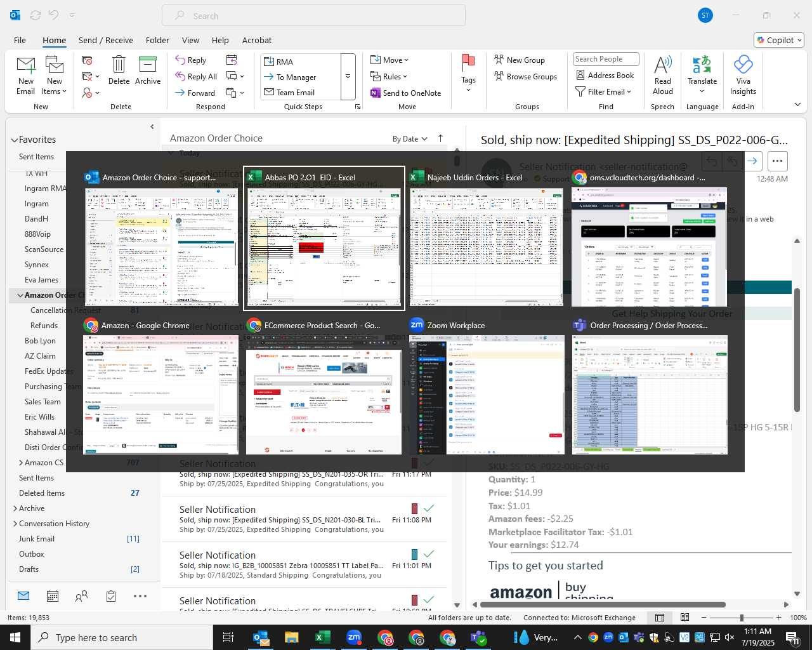This screenshot has width=812, height=650.
Task: Toggle reverse sort order arrow
Action: pyautogui.click(x=441, y=138)
